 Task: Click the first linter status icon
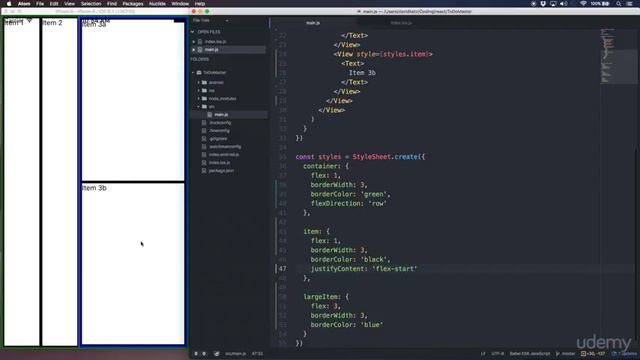tap(196, 354)
